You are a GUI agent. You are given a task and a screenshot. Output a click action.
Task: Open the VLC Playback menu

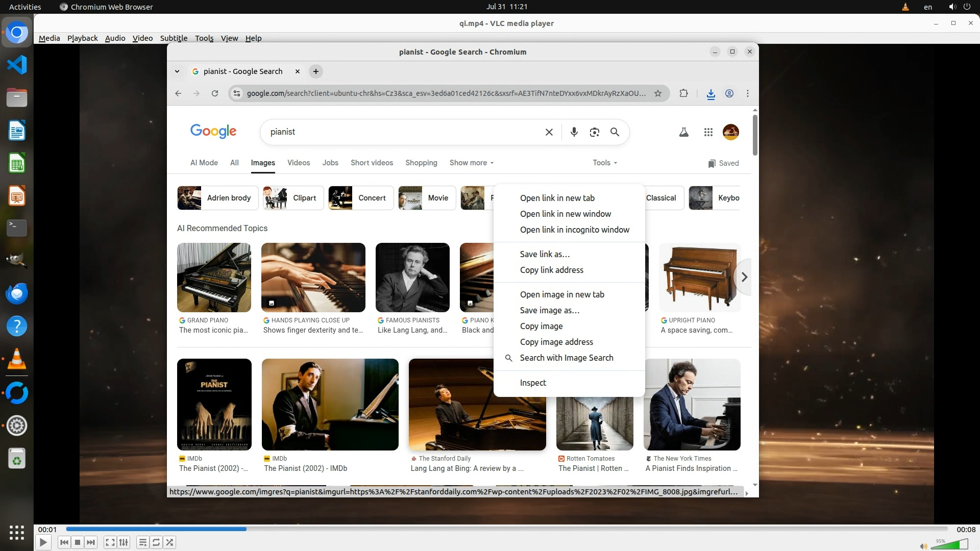click(x=82, y=38)
